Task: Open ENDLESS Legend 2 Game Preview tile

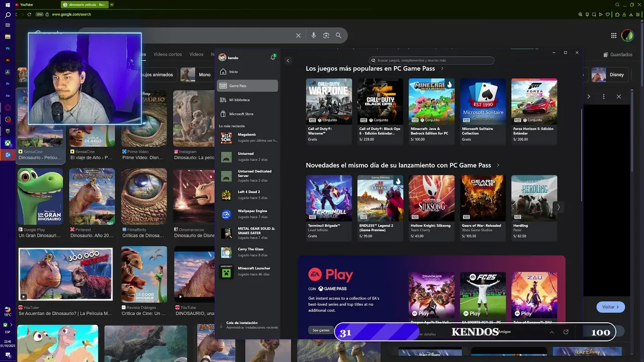Action: (380, 208)
